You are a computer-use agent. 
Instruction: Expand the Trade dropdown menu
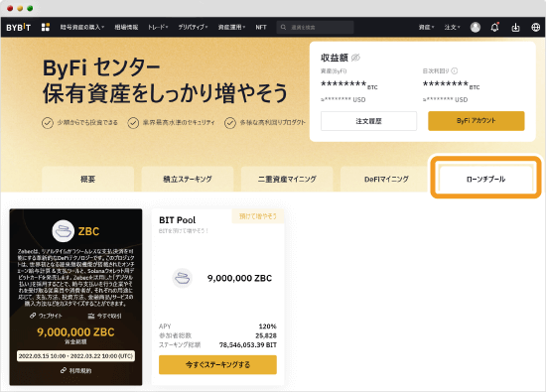pos(158,27)
